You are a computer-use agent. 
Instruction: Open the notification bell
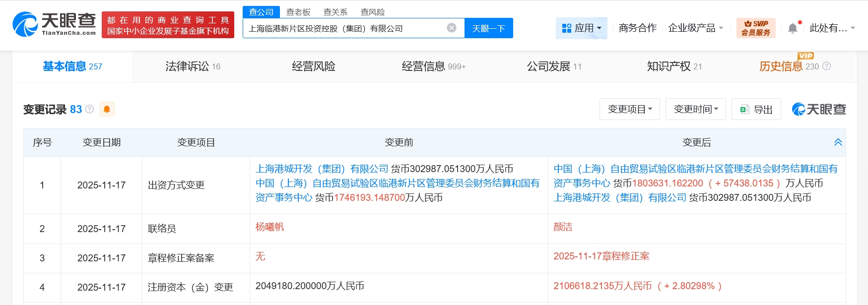[x=793, y=28]
